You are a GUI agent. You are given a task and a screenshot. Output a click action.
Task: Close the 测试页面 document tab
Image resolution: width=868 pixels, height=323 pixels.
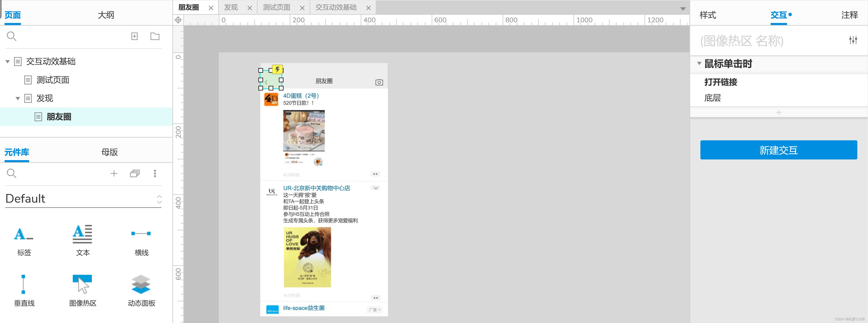click(x=302, y=8)
